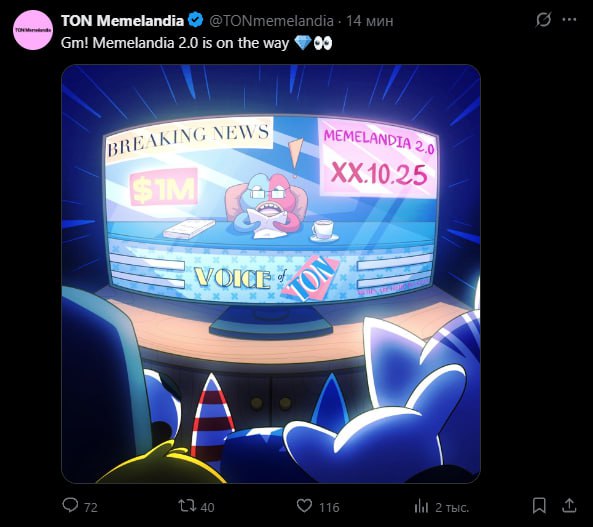Click the share upload icon

[569, 505]
